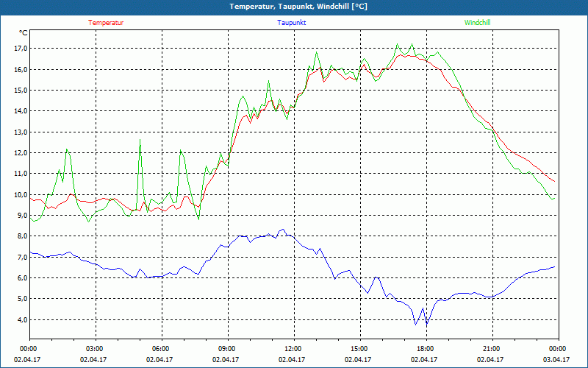Select the 12:00 time axis label
The height and width of the screenshot is (368, 588).
point(293,349)
